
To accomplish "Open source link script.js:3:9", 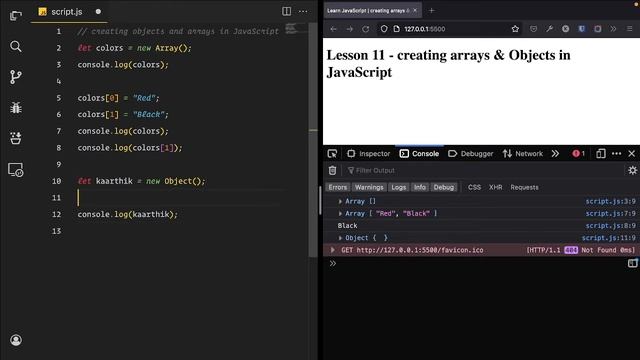I will [611, 201].
